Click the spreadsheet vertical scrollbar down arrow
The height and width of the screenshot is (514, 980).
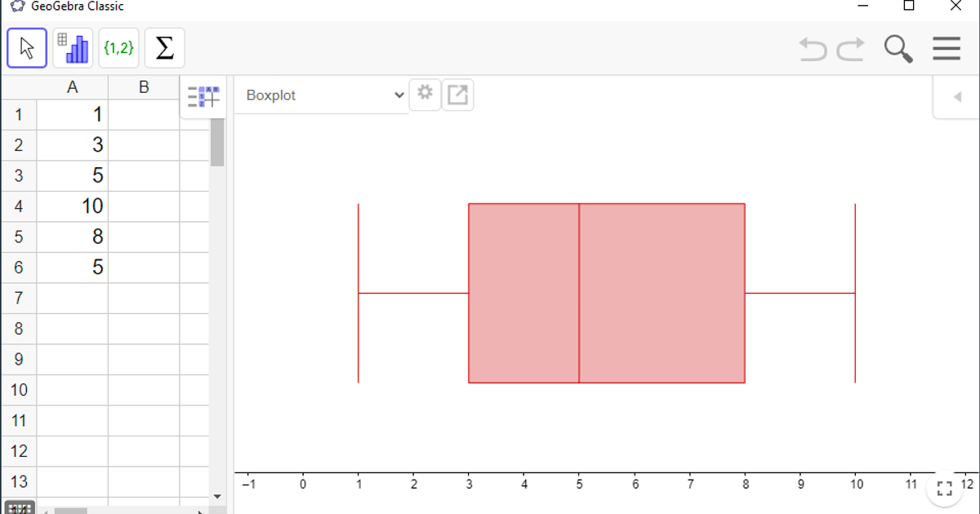pos(217,495)
